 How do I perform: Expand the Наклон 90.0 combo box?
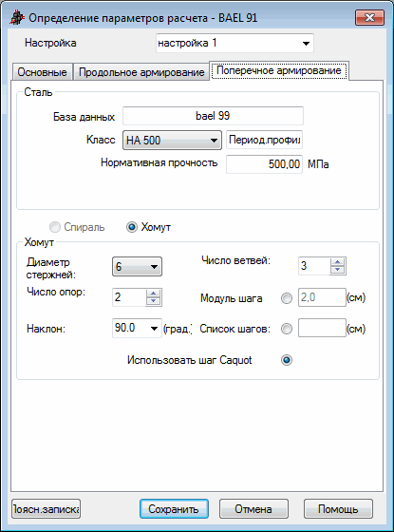pos(137,328)
